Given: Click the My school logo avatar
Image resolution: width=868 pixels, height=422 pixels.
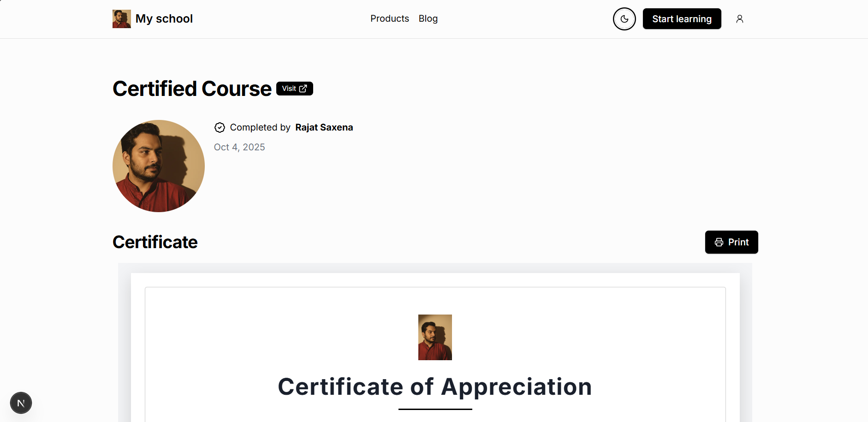Looking at the screenshot, I should pos(121,18).
